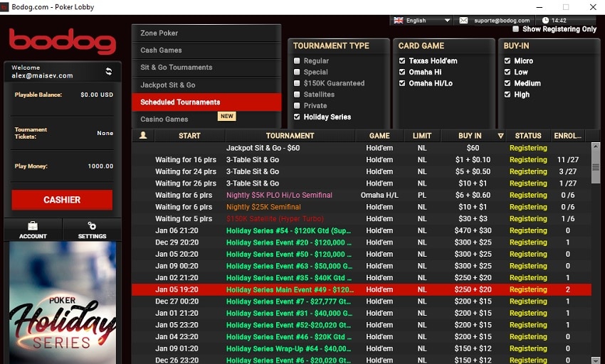
Task: Click the Poker Holiday Series banner
Action: click(63, 303)
